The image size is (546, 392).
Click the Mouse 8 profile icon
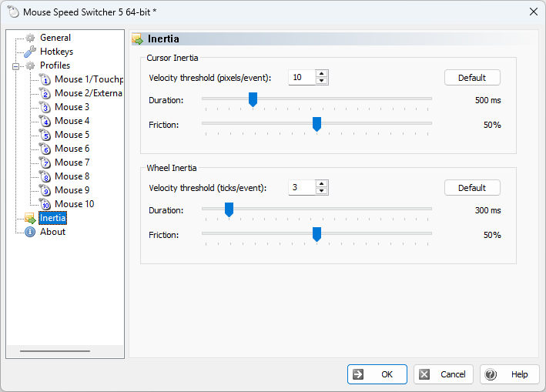(x=45, y=176)
